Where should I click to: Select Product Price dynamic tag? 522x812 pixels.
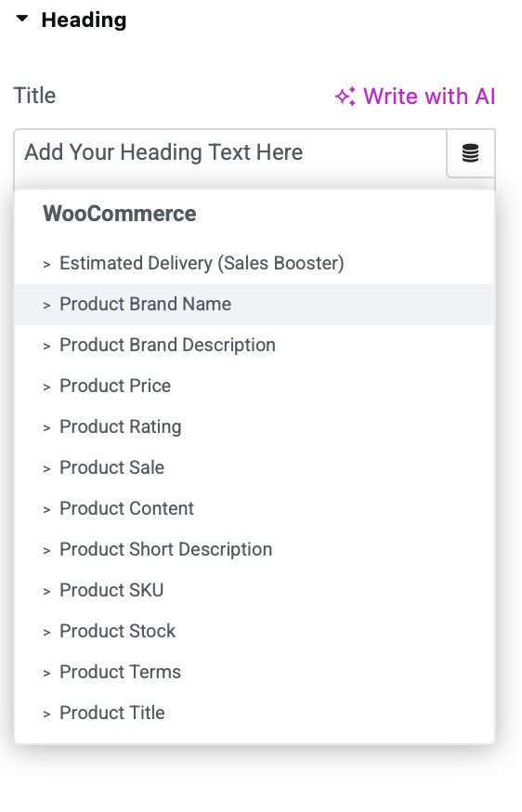point(254,386)
